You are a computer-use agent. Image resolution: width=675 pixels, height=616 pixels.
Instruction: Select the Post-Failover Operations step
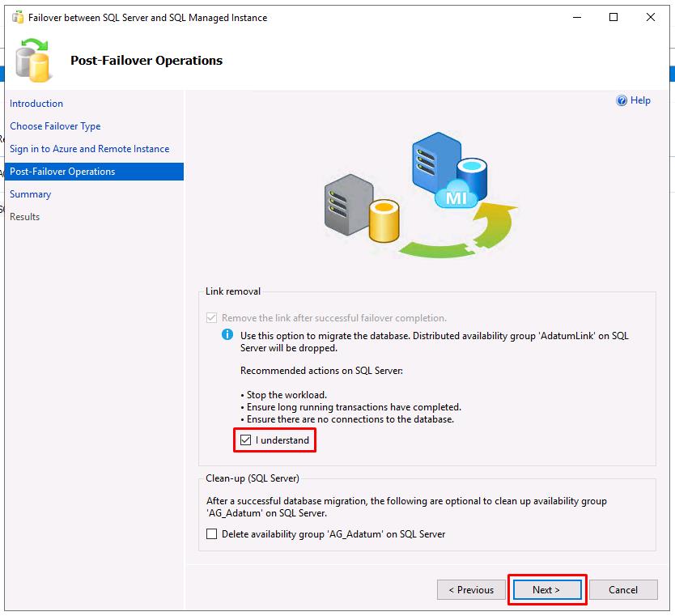click(94, 172)
